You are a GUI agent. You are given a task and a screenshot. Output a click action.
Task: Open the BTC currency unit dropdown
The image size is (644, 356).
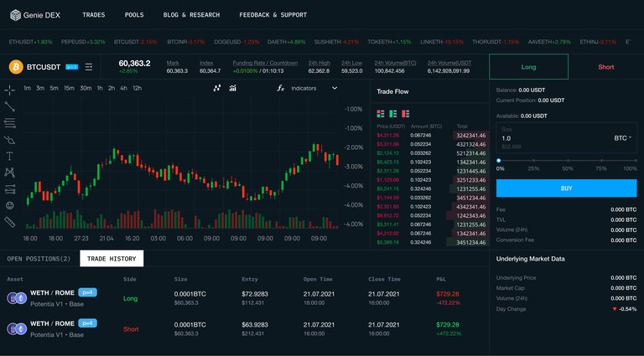(623, 138)
